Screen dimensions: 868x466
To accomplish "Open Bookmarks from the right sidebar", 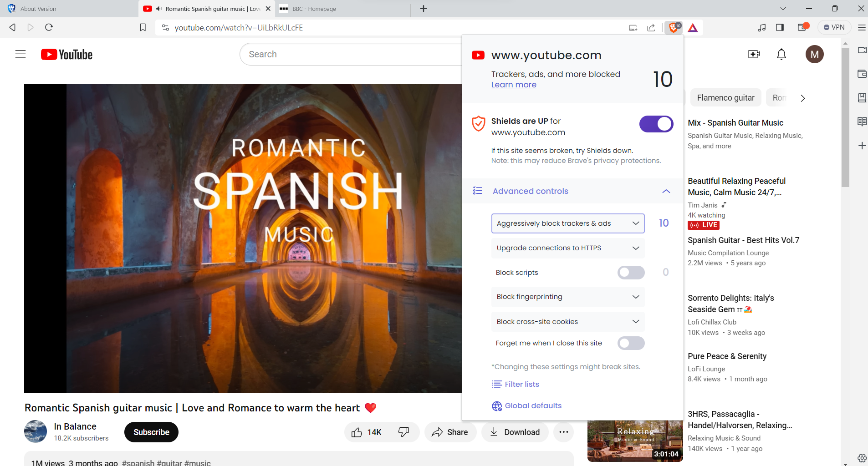I will click(862, 97).
